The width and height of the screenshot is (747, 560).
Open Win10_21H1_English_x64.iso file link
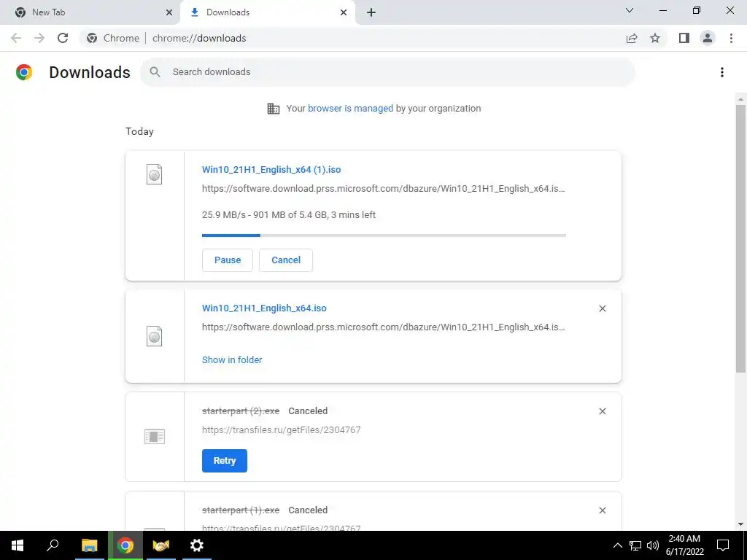(x=264, y=308)
